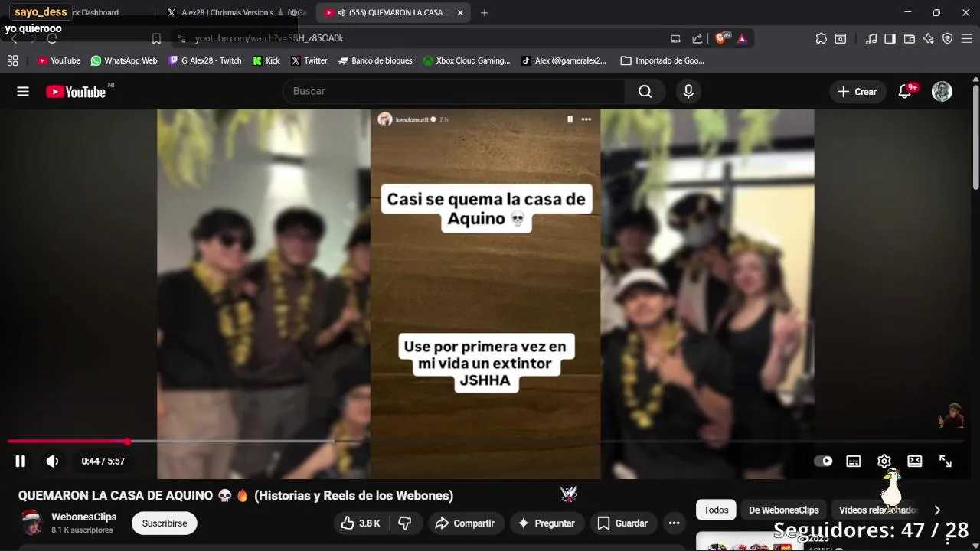The height and width of the screenshot is (551, 980).
Task: Open the media control music note
Action: [871, 38]
